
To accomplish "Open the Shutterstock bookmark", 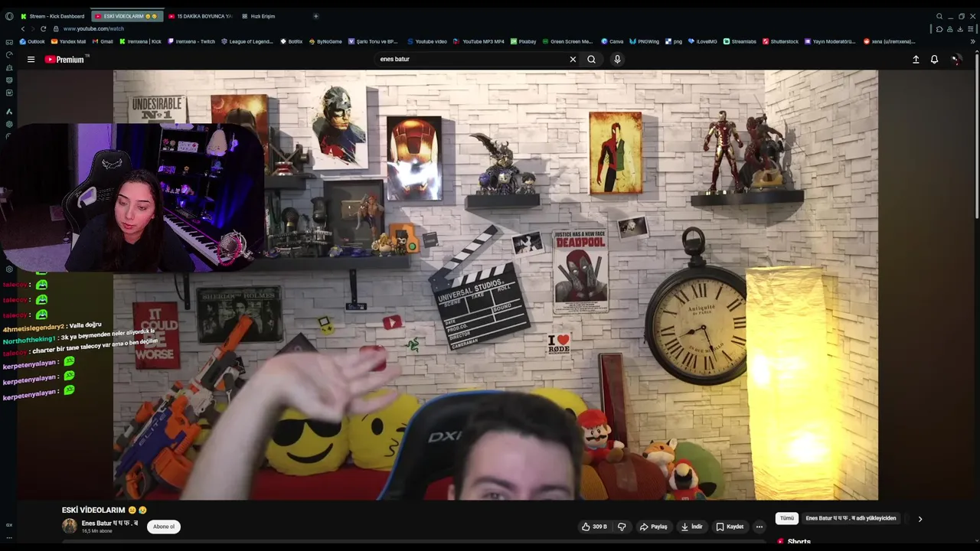I will 780,41.
